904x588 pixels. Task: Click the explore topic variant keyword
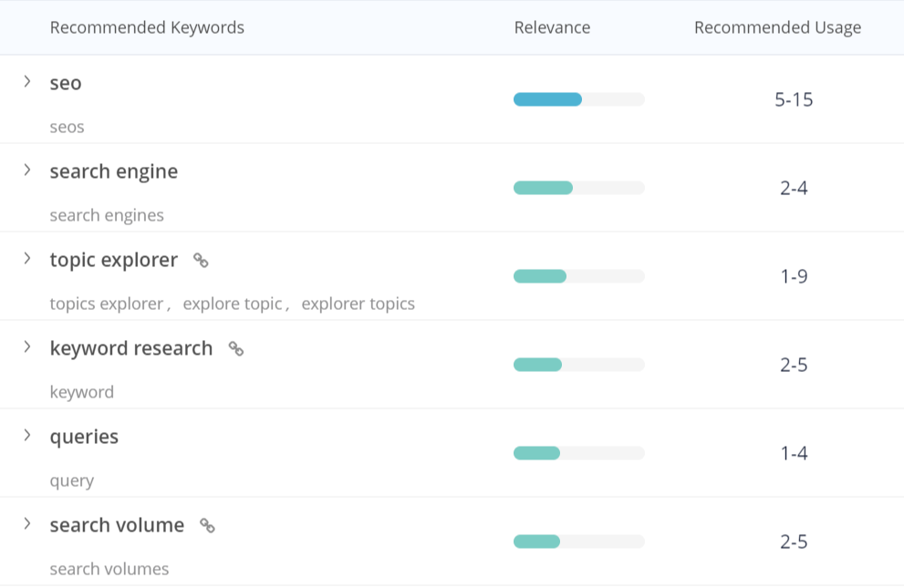pyautogui.click(x=233, y=304)
